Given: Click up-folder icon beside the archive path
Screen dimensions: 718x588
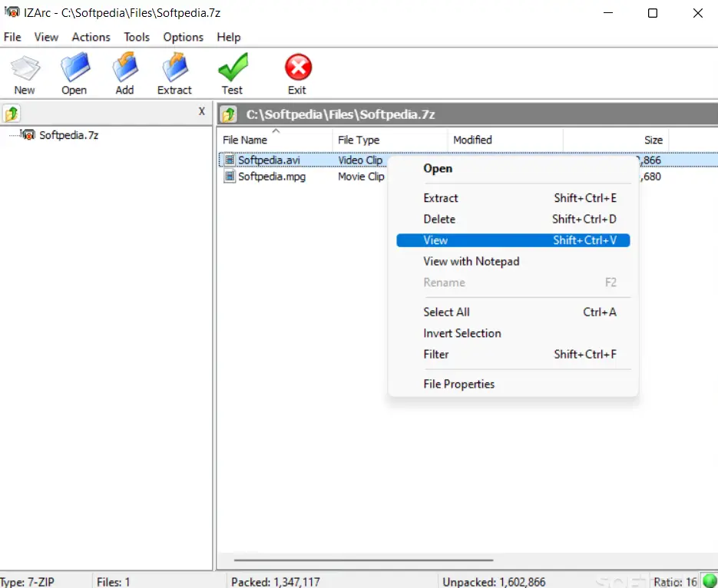Looking at the screenshot, I should (229, 114).
